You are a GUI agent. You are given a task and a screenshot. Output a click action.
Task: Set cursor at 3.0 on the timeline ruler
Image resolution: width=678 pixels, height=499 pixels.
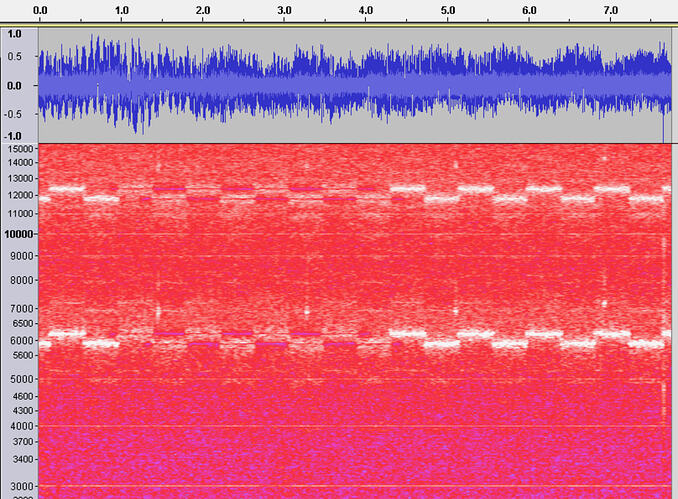pyautogui.click(x=284, y=10)
